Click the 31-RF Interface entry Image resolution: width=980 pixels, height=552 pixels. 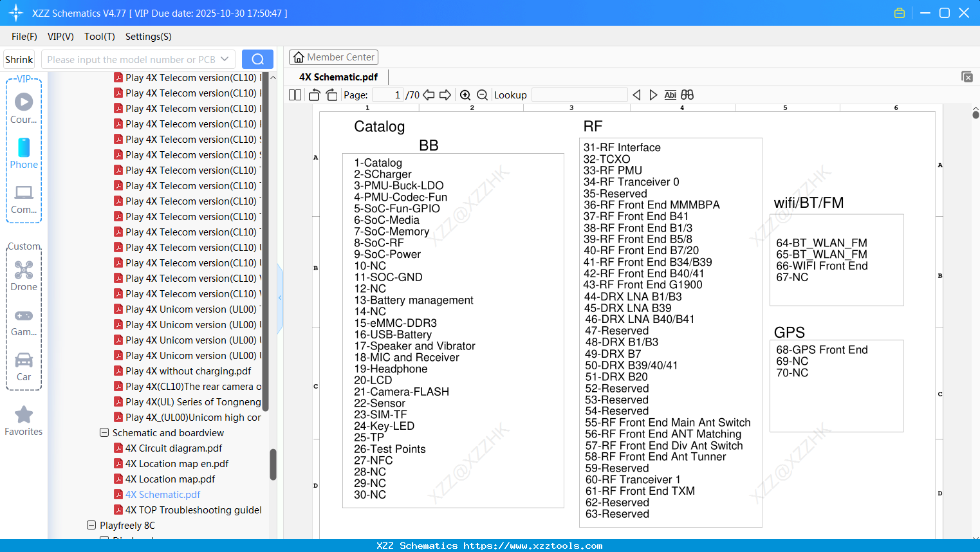(x=622, y=147)
